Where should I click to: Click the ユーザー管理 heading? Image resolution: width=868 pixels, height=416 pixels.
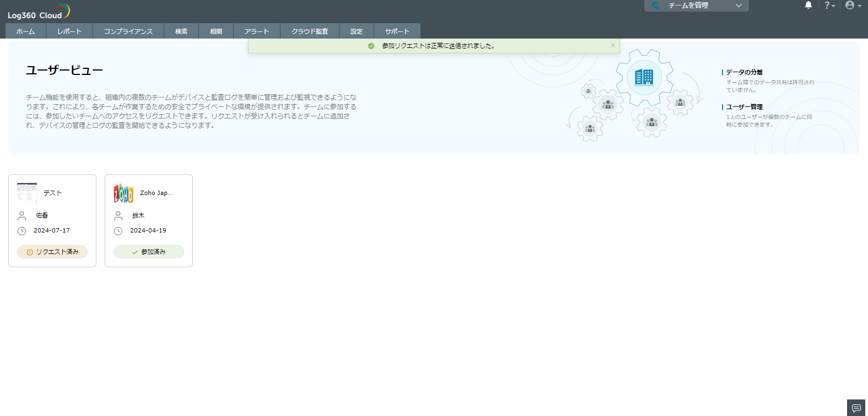coord(745,107)
